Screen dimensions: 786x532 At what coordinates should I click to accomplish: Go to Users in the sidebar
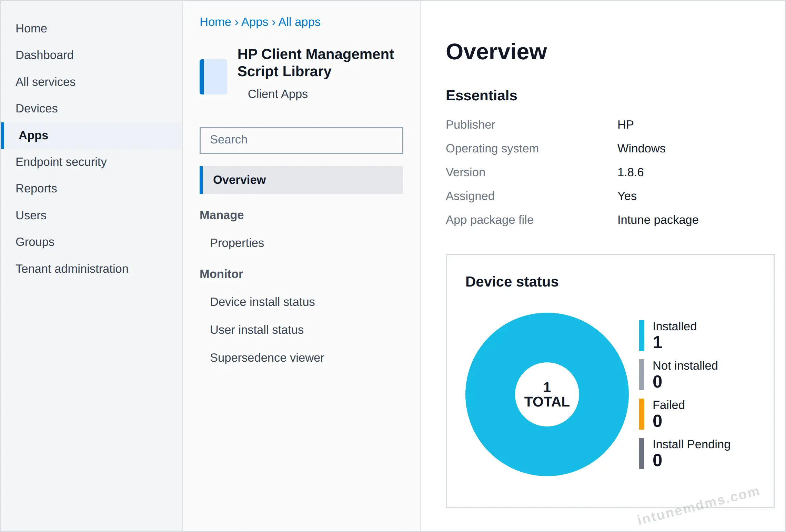tap(31, 215)
